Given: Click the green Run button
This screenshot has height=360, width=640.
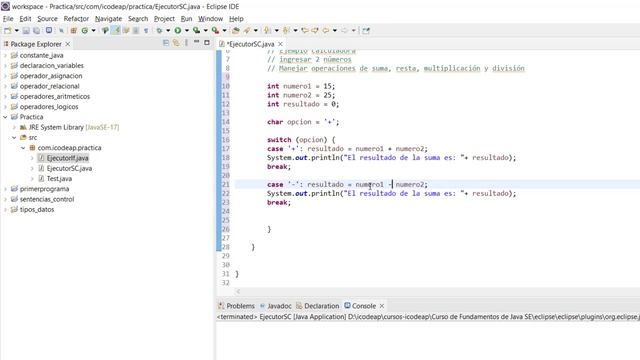Looking at the screenshot, I should (178, 31).
